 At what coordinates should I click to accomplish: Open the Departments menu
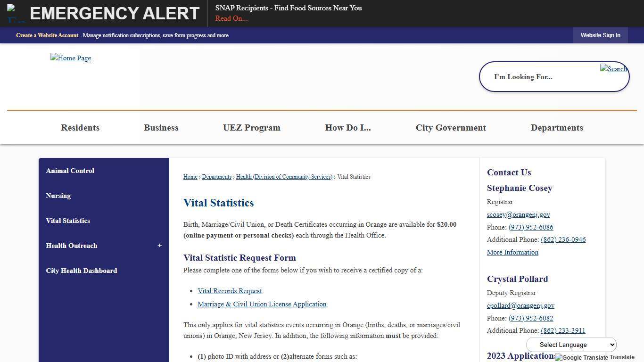(x=556, y=128)
